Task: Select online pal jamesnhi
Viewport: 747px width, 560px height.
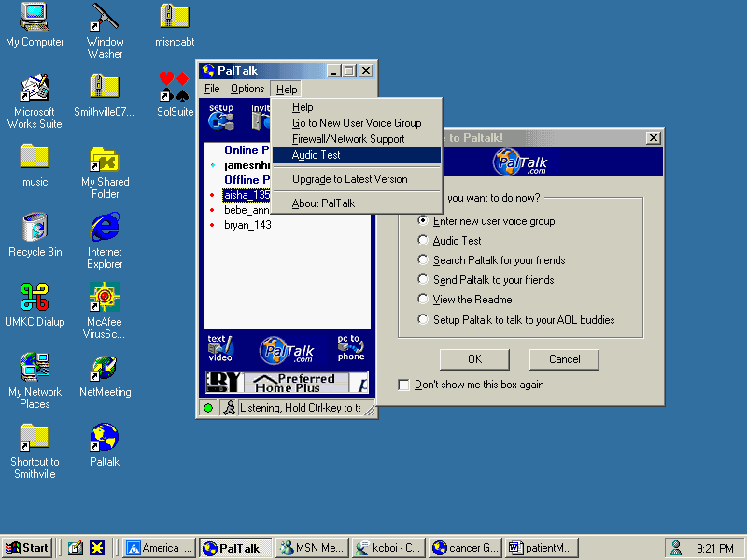Action: tap(247, 165)
